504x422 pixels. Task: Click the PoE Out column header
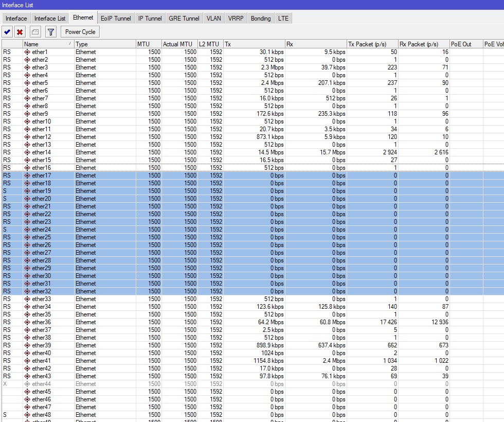(x=466, y=44)
